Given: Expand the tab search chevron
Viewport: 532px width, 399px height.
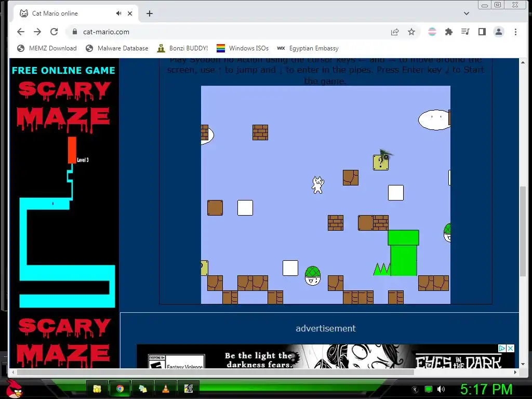Looking at the screenshot, I should (467, 14).
